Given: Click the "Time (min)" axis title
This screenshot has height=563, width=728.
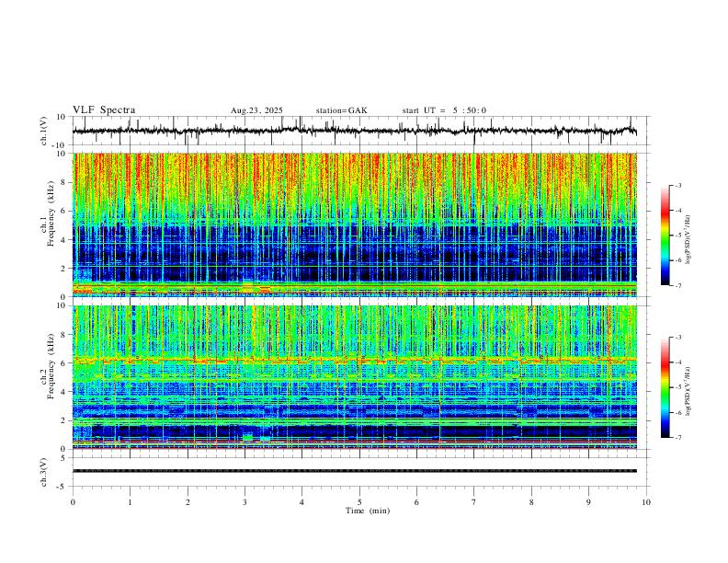Looking at the screenshot, I should pyautogui.click(x=368, y=511).
